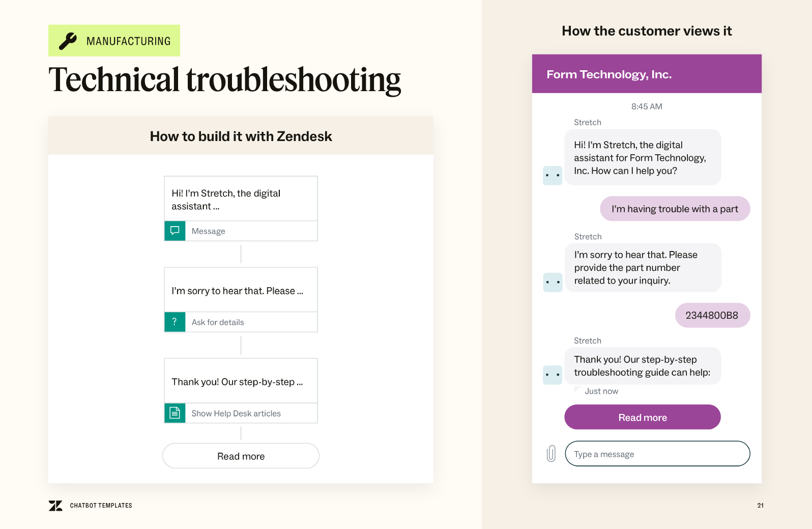The image size is (812, 529).
Task: Click the 'provide the part number' chat bubble
Action: pyautogui.click(x=643, y=268)
